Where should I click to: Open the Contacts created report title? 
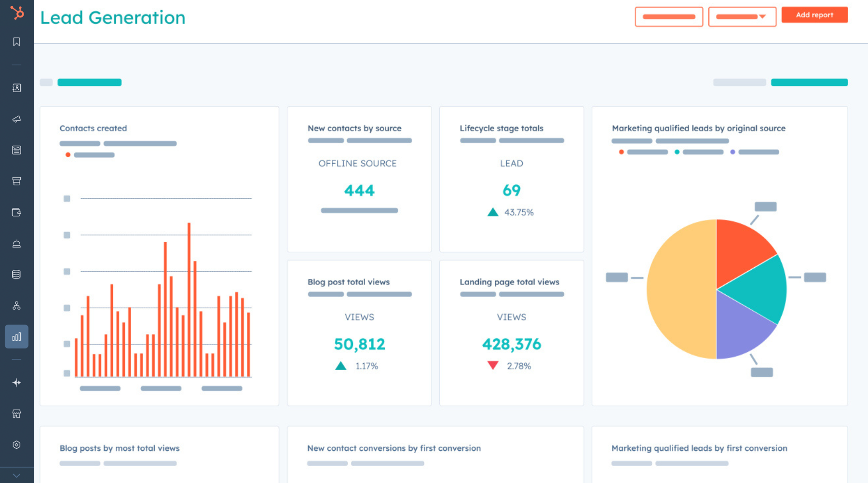tap(93, 128)
